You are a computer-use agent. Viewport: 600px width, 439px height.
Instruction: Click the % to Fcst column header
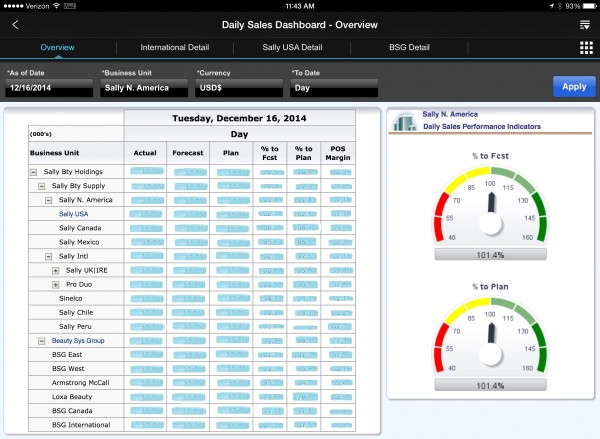270,153
